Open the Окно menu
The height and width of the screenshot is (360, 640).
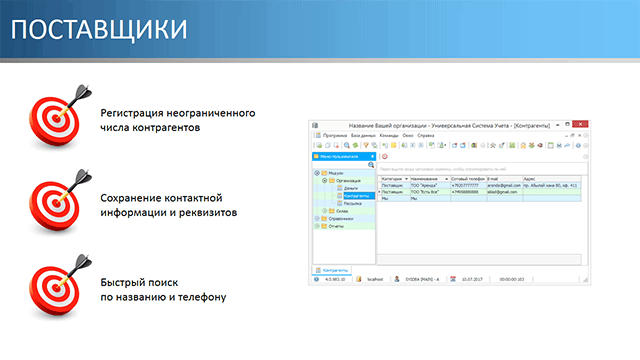(408, 136)
